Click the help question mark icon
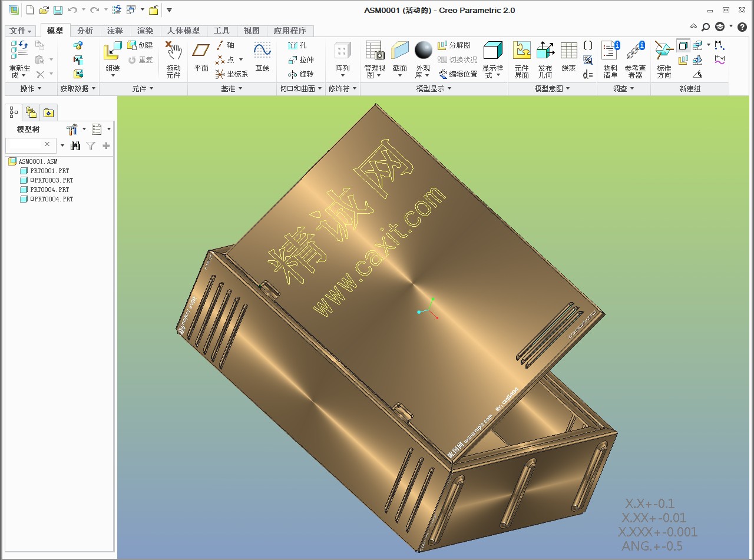The width and height of the screenshot is (754, 560). 742,27
